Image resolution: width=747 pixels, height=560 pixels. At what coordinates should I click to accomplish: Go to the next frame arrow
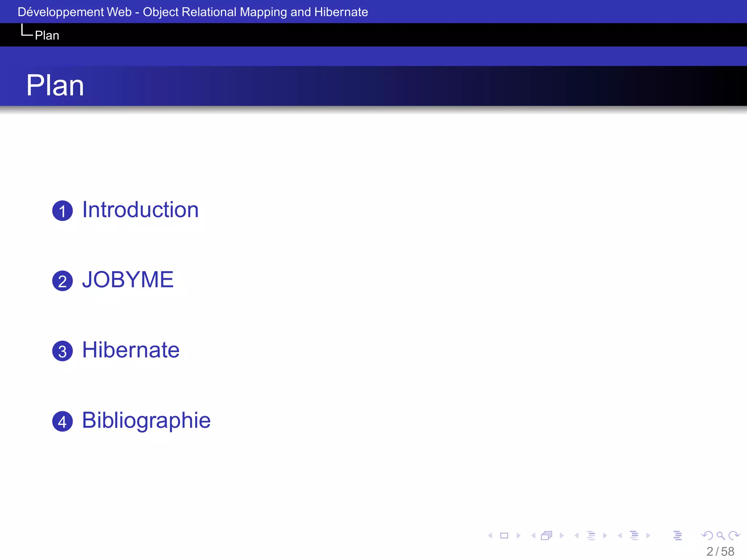click(562, 536)
